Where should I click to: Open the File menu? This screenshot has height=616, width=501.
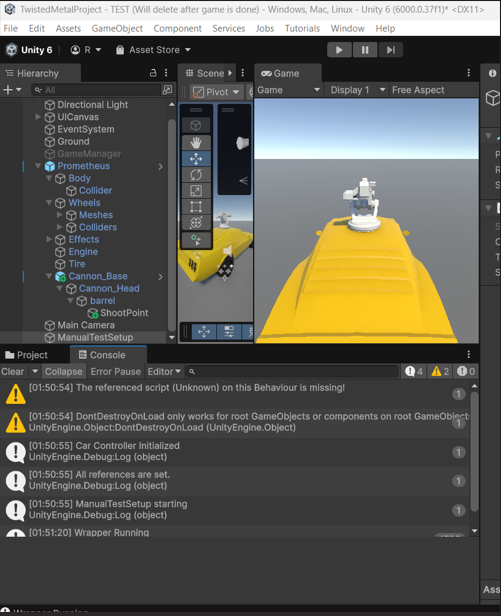click(11, 28)
